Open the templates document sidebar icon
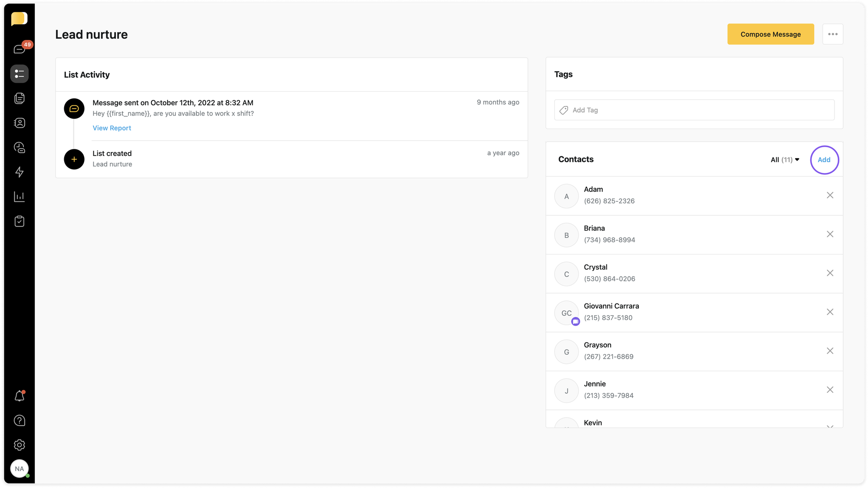The height and width of the screenshot is (488, 868). coord(20,99)
